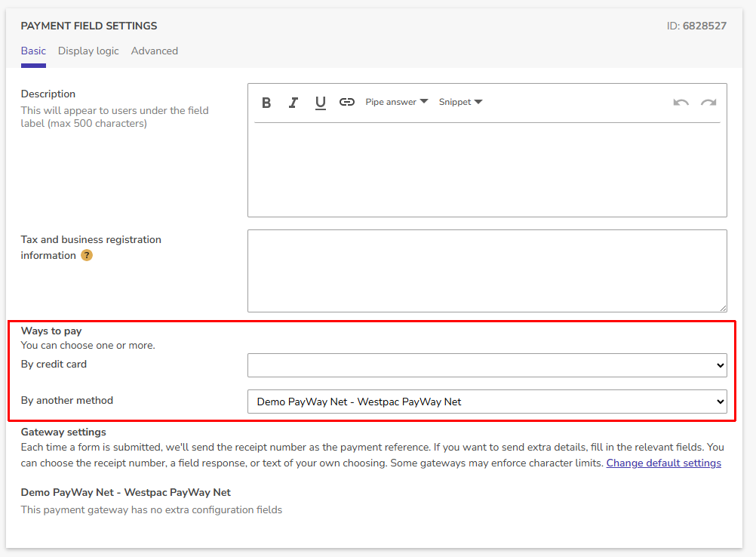
Task: Open the By credit card gateway dropdown
Action: [x=487, y=365]
